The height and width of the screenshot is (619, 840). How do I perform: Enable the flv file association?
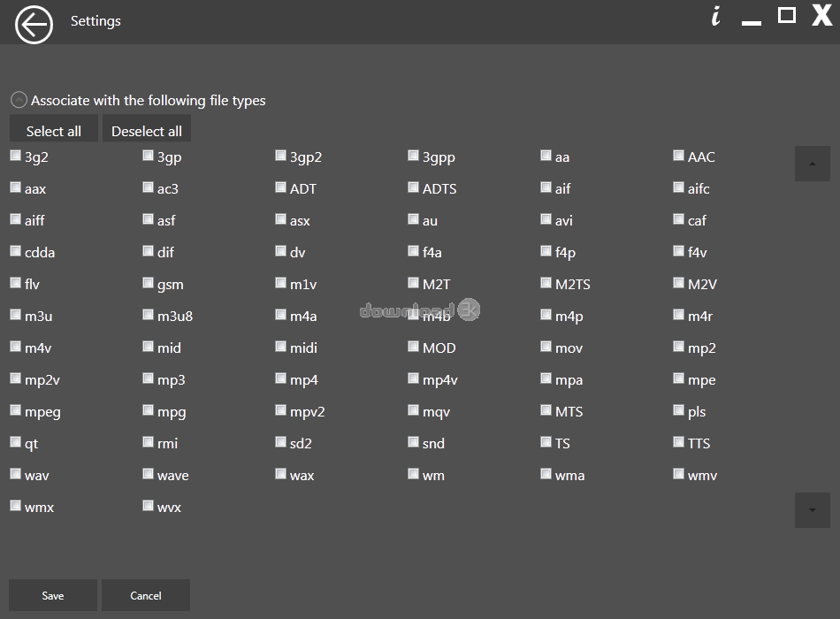(16, 283)
